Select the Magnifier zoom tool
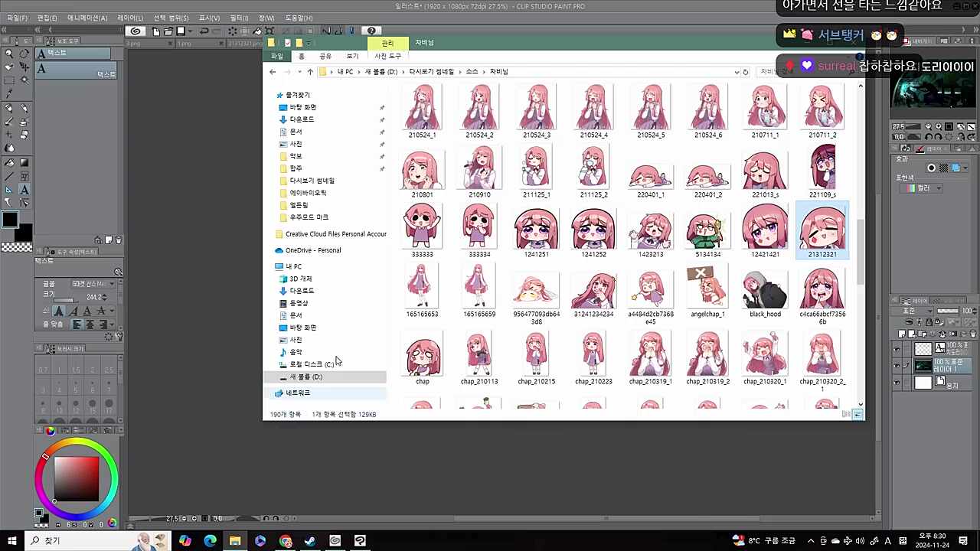The image size is (980, 551). tap(9, 54)
